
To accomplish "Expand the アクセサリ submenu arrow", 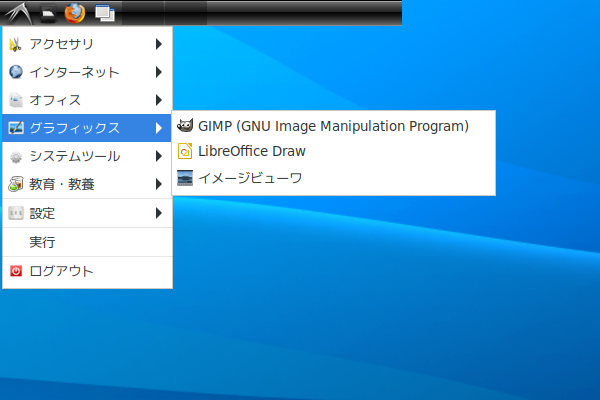I will click(x=159, y=44).
